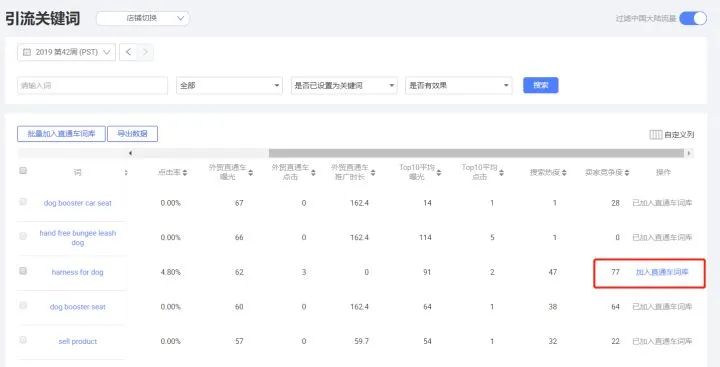The height and width of the screenshot is (367, 720).
Task: Click the 操作 column header
Action: click(663, 172)
